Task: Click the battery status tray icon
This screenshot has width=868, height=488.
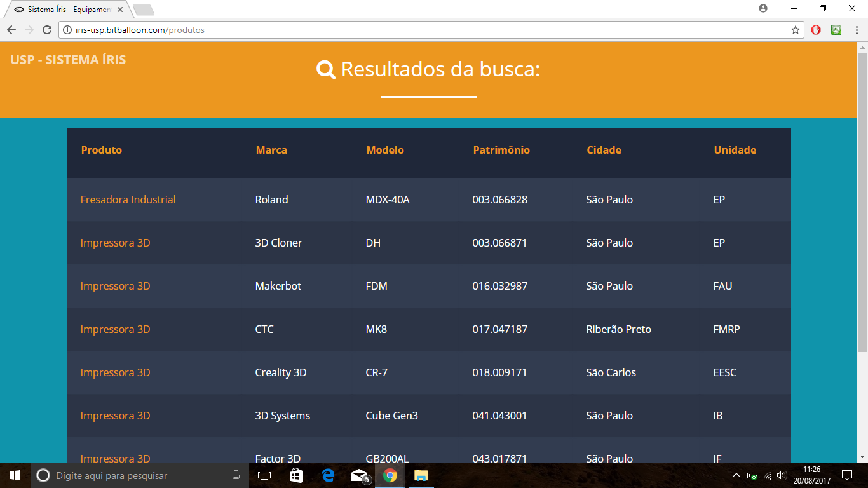Action: [752, 475]
